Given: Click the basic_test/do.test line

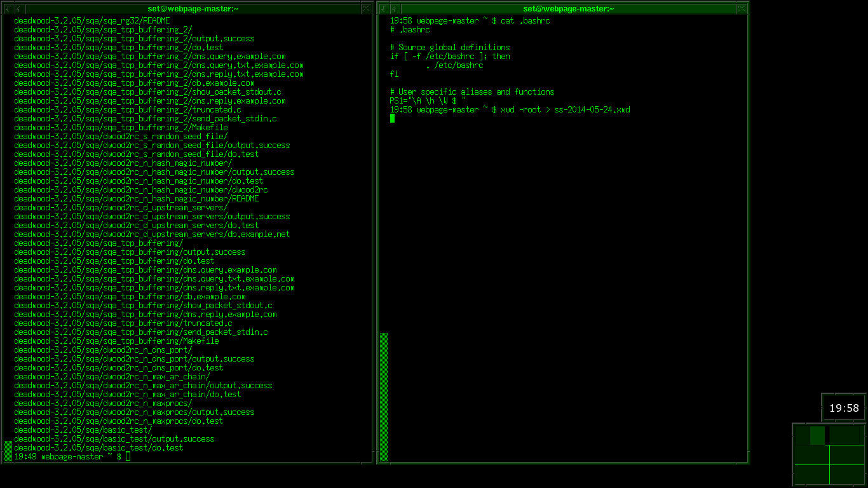Looking at the screenshot, I should click(x=98, y=447).
